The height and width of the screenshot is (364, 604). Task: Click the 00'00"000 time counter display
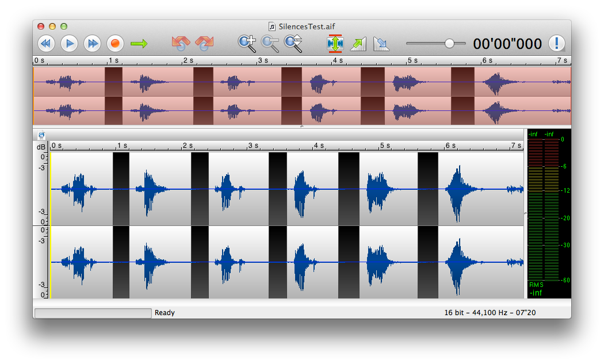click(x=507, y=44)
